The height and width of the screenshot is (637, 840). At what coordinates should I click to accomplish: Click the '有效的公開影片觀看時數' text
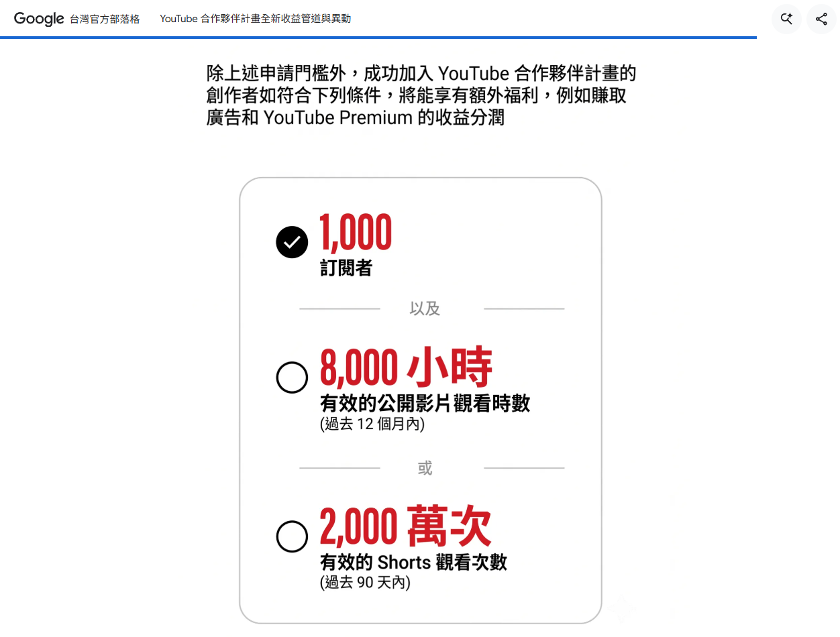click(425, 404)
